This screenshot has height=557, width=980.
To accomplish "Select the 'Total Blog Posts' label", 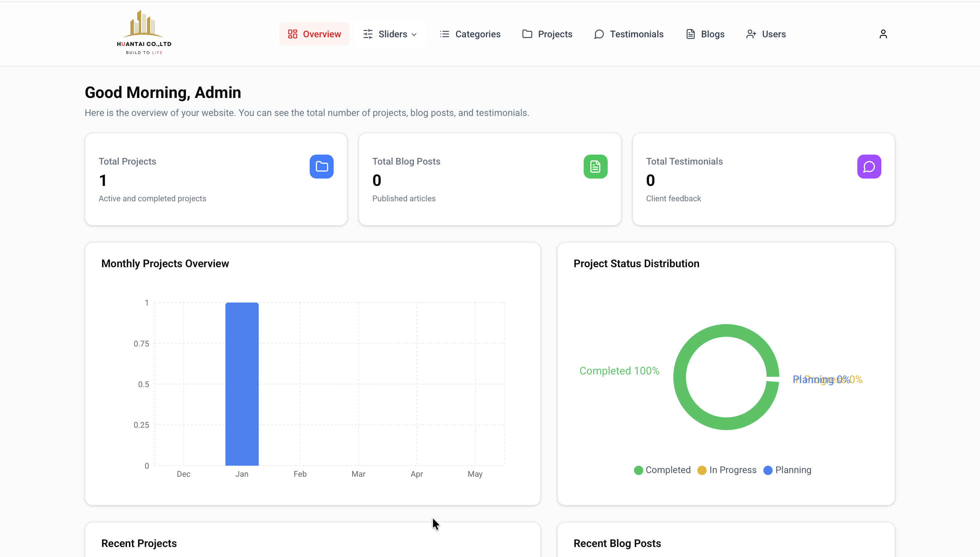I will coord(406,161).
